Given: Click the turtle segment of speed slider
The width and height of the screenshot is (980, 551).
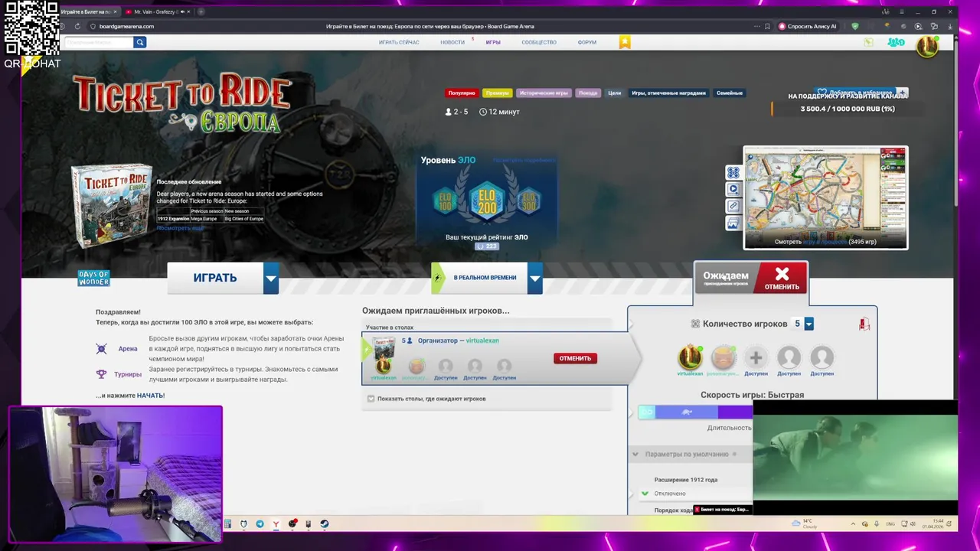Looking at the screenshot, I should (687, 412).
